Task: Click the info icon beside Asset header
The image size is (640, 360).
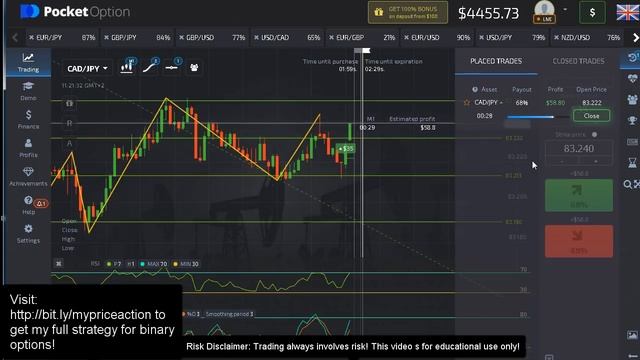Action: pyautogui.click(x=475, y=89)
